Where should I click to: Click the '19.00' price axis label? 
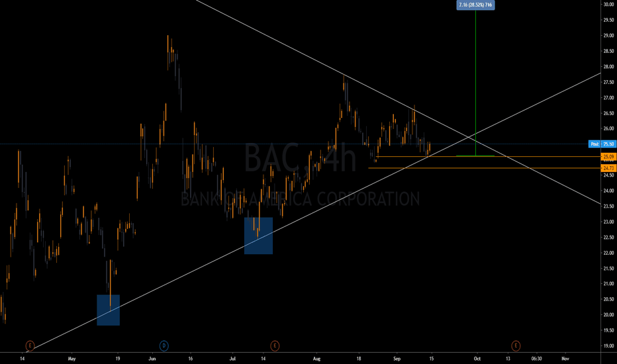tap(609, 346)
